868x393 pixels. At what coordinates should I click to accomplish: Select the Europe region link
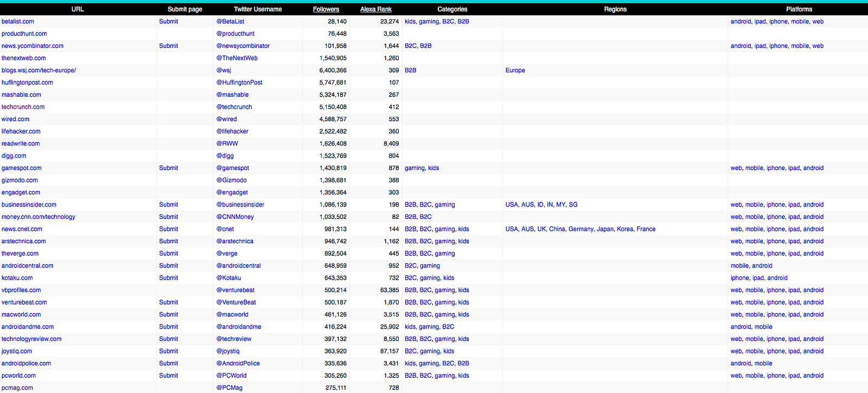click(x=515, y=71)
